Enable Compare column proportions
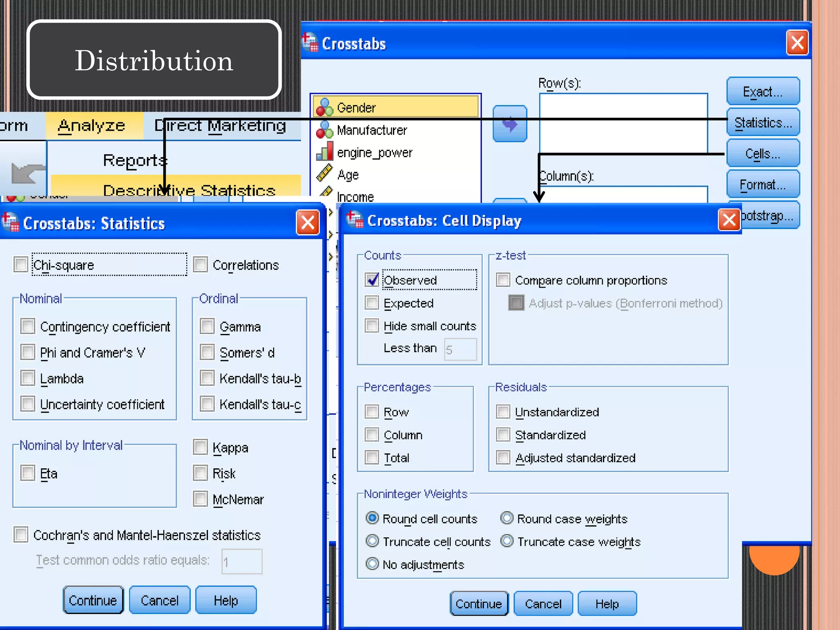The height and width of the screenshot is (630, 840). click(503, 280)
